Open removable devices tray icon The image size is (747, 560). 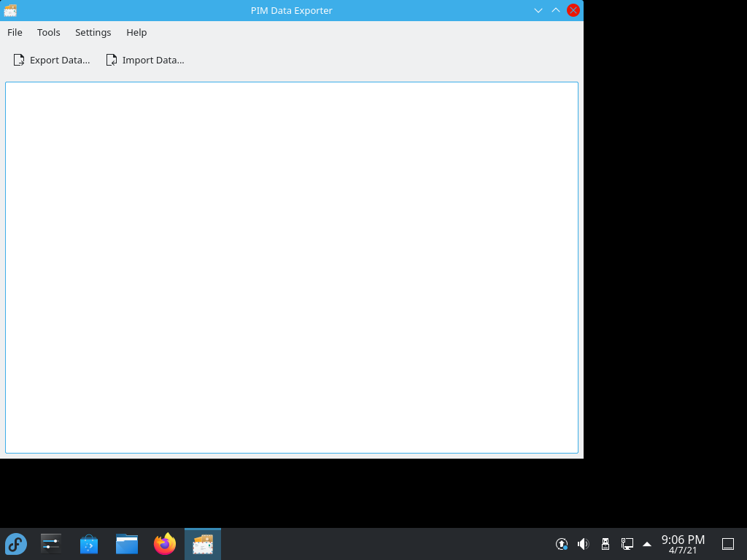point(605,544)
